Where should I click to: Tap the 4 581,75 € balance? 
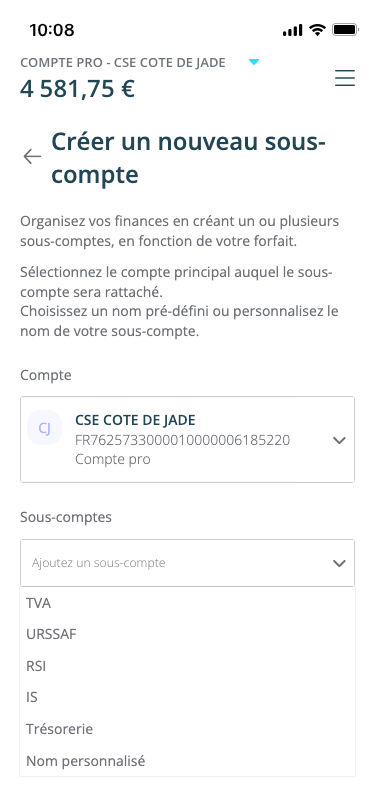point(78,89)
